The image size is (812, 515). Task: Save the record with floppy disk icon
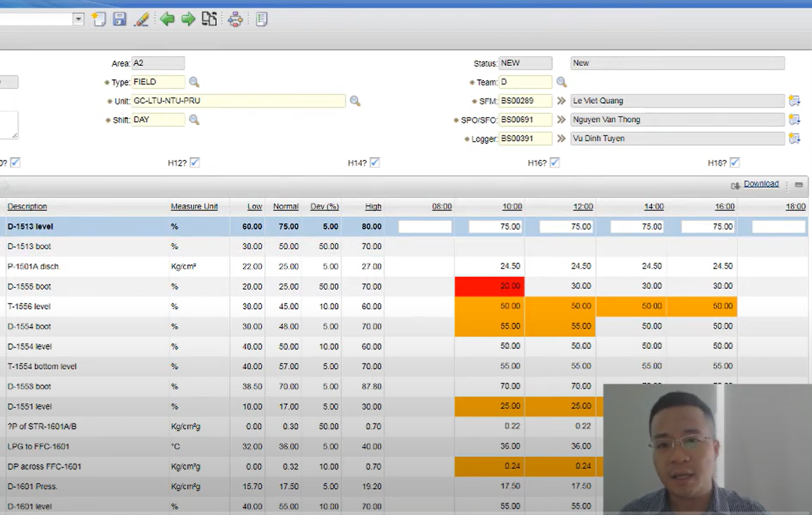(x=119, y=19)
